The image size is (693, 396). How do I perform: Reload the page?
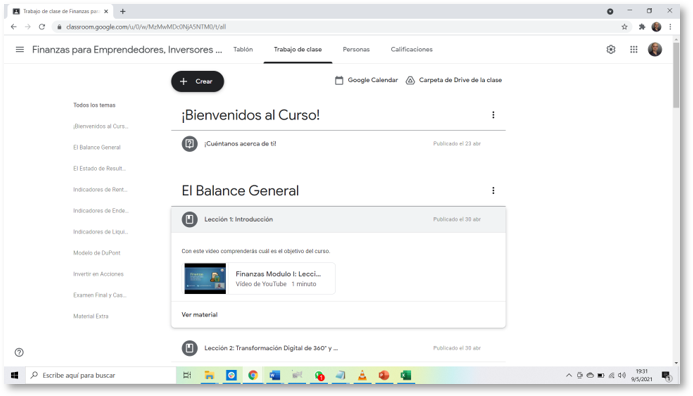click(x=42, y=27)
